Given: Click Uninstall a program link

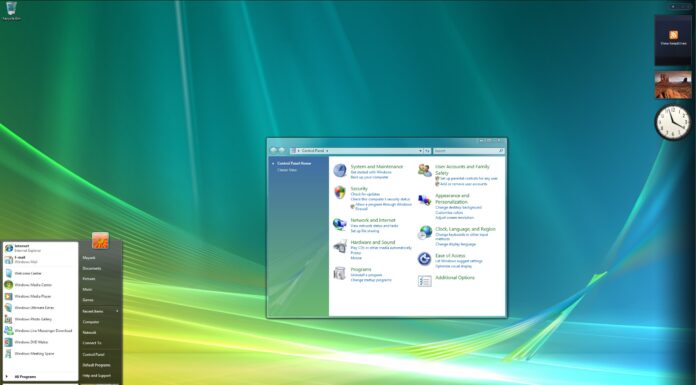Looking at the screenshot, I should pos(366,275).
